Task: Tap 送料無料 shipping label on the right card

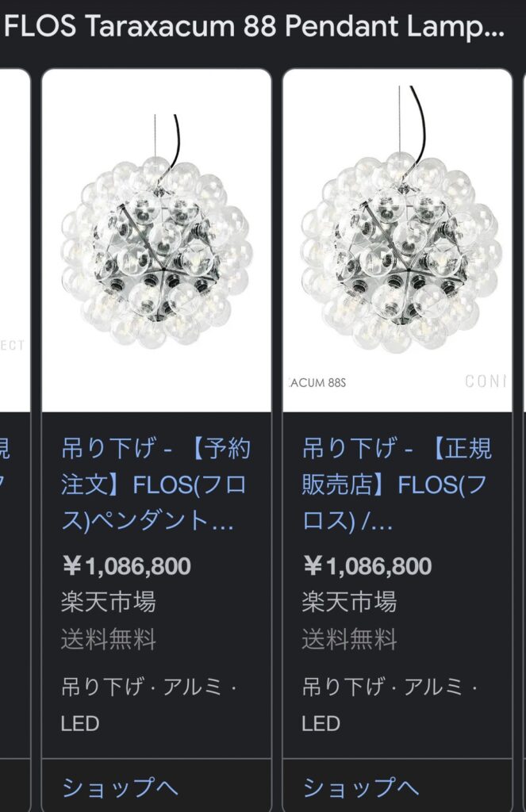Action: 349,639
